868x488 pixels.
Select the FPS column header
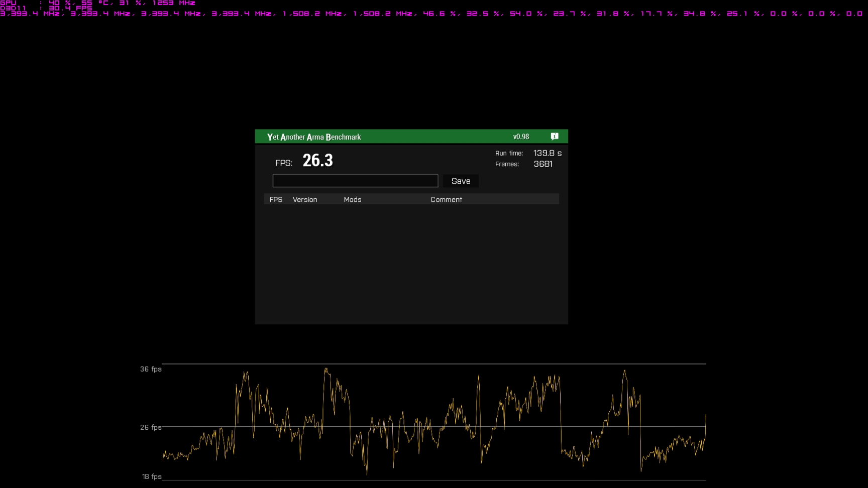(276, 199)
